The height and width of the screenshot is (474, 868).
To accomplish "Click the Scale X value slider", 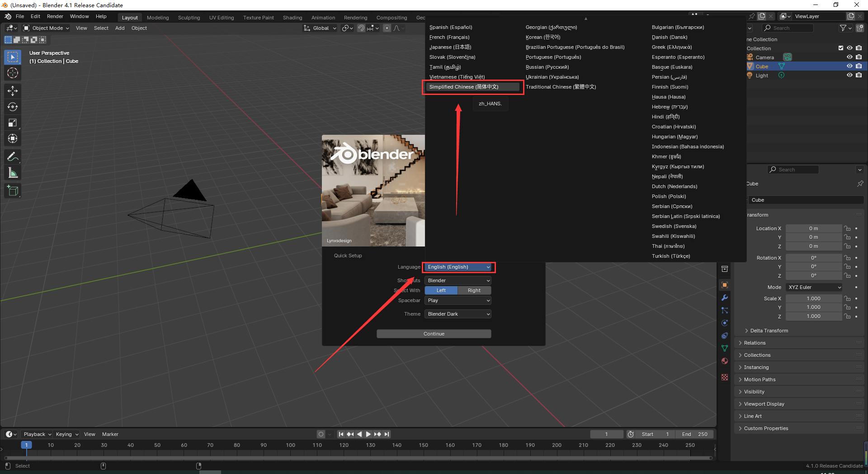I will pyautogui.click(x=814, y=298).
